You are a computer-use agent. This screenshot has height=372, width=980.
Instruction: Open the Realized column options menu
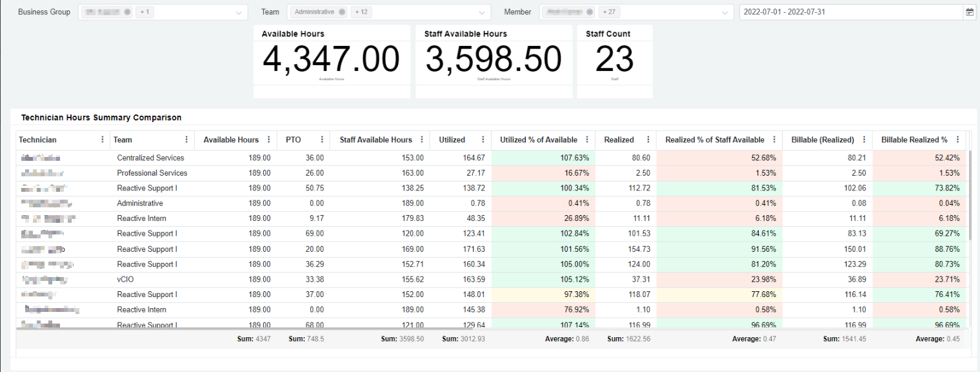click(x=648, y=139)
